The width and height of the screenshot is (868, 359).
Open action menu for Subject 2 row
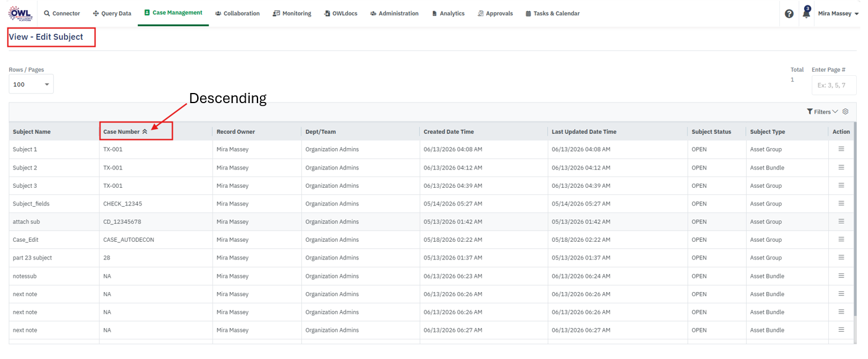[x=841, y=167]
